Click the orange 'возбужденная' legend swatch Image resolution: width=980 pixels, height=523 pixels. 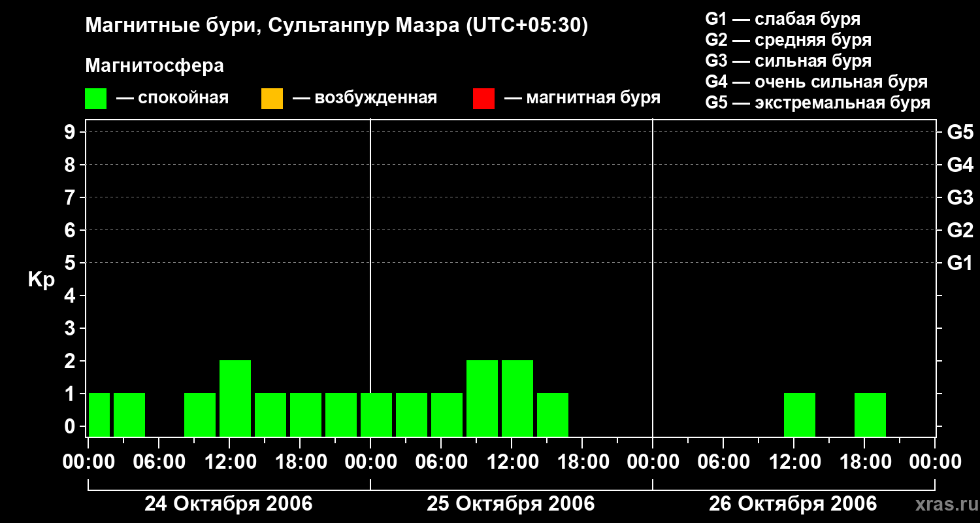272,99
